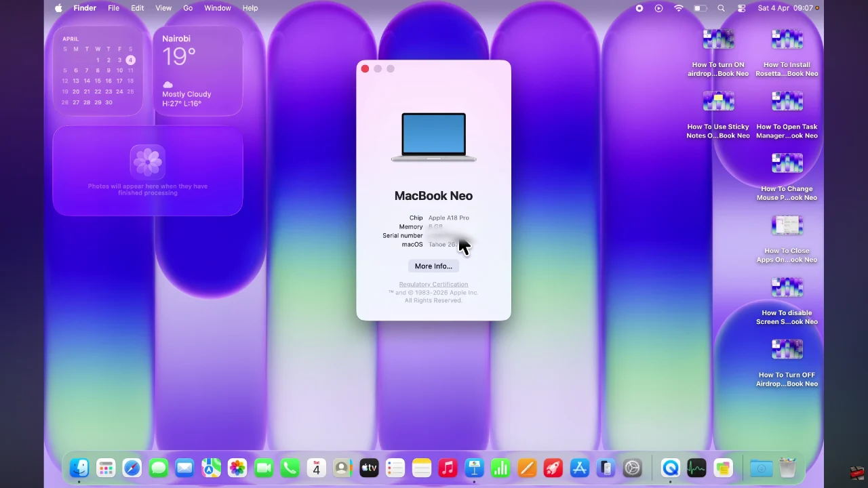Image resolution: width=868 pixels, height=488 pixels.
Task: Open the Mail app from the Dock
Action: tap(184, 468)
